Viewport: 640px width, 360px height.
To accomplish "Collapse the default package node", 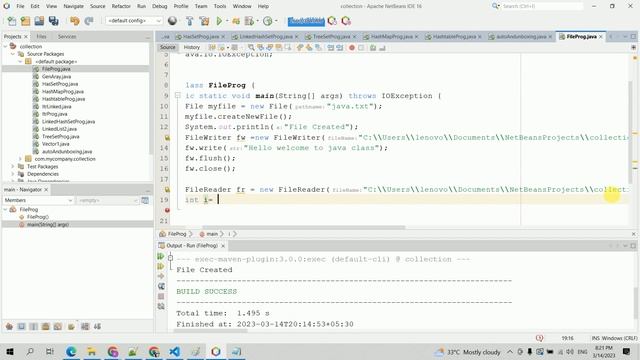I will 20,62.
